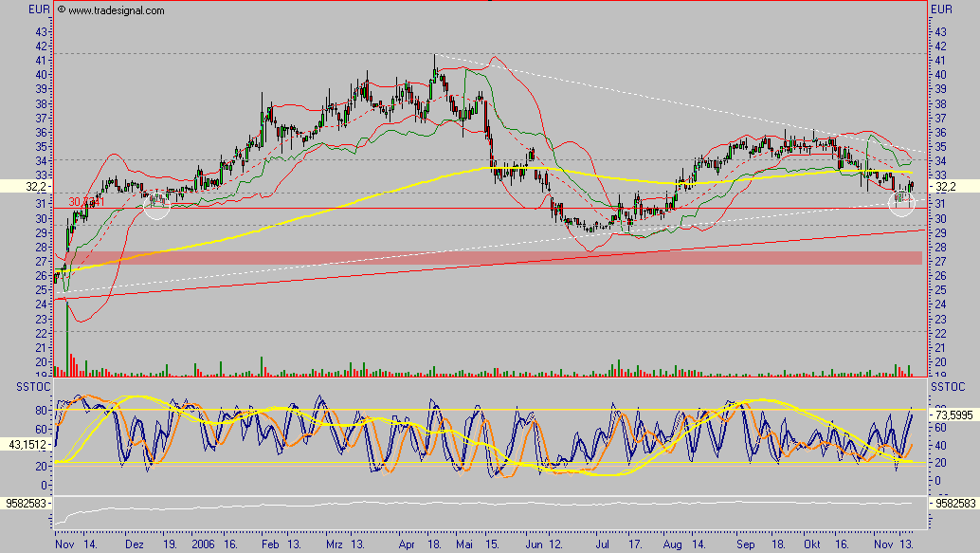Click the April peak candle near 41
Screen dimensions: 980x553
(435, 68)
